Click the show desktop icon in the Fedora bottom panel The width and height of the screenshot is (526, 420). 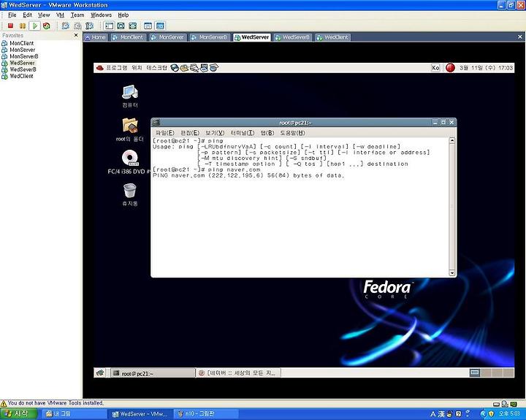tap(100, 373)
